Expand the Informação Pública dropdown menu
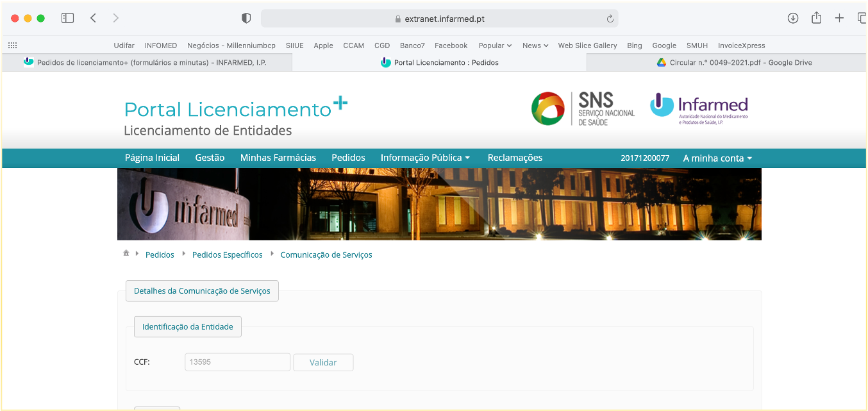Screen dimensions: 868x411 click(x=425, y=158)
